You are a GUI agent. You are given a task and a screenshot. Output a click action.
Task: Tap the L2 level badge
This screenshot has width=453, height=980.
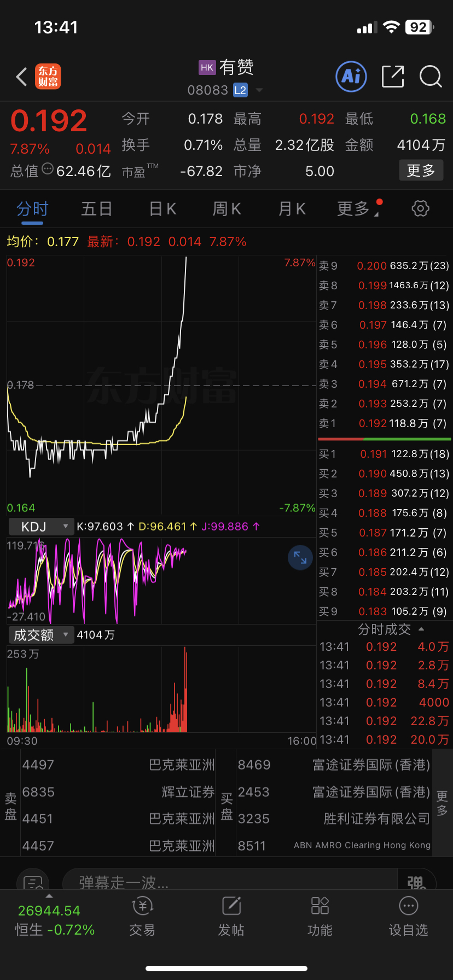(240, 90)
